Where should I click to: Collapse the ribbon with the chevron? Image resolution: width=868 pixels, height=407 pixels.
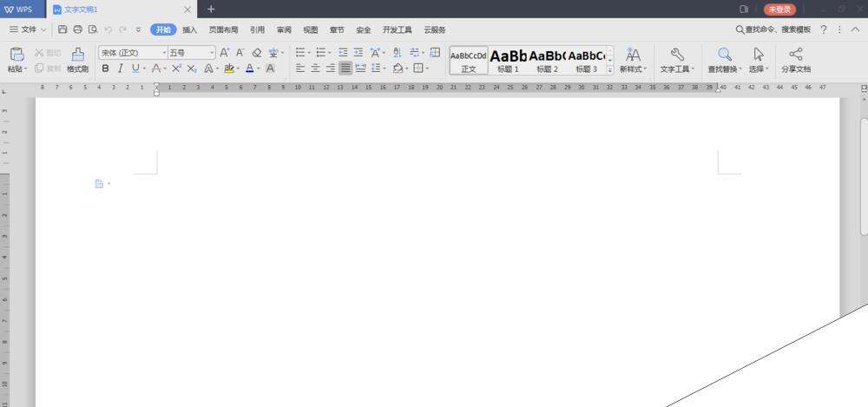coord(853,30)
